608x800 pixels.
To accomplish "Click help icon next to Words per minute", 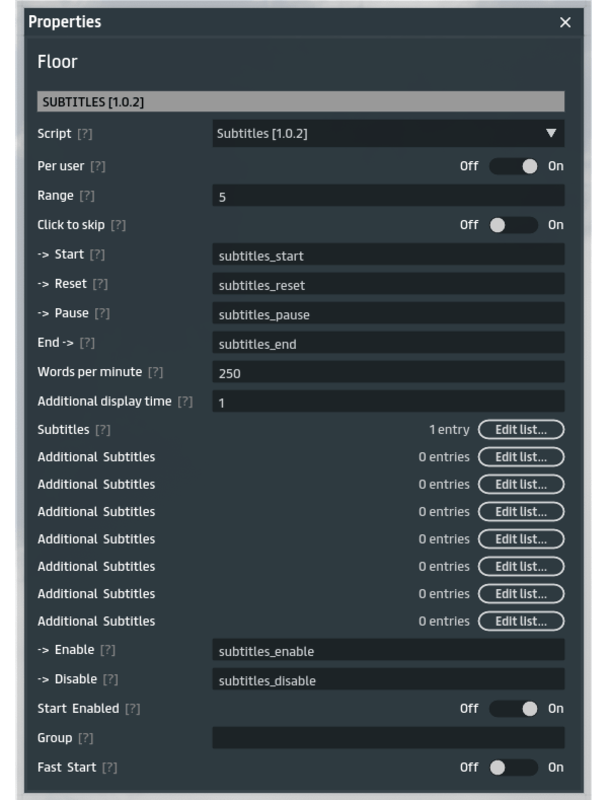I will [155, 372].
